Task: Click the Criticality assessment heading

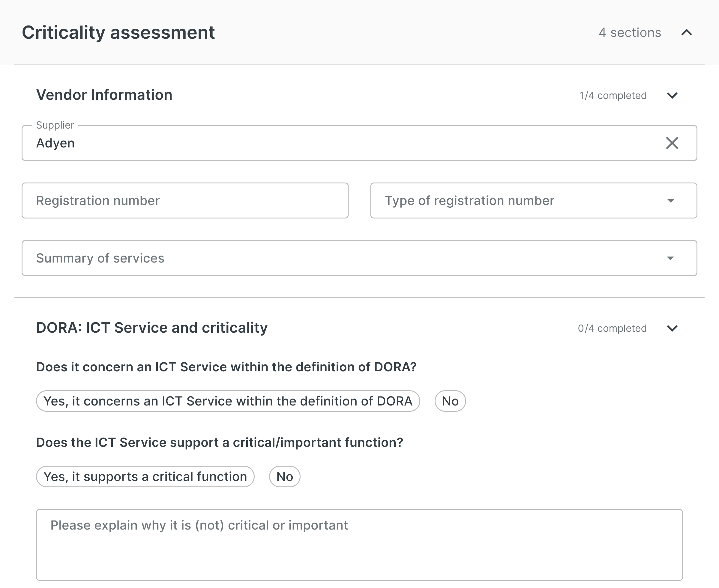Action: click(x=118, y=32)
